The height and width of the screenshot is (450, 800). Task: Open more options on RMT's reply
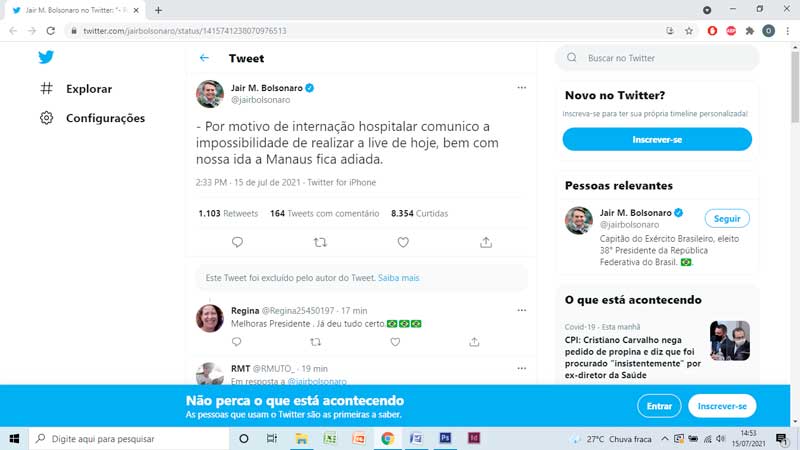click(521, 368)
